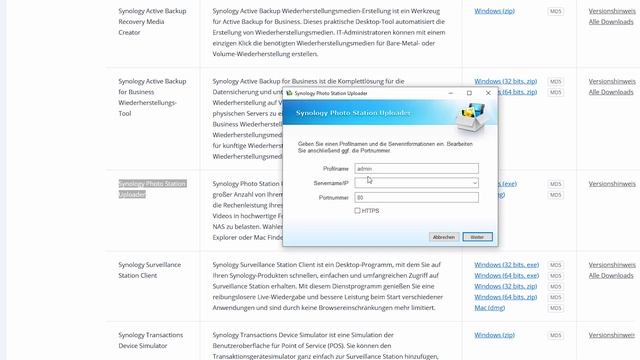Download Recovery Media Creator Windows (zip)
640x360 pixels.
pyautogui.click(x=494, y=11)
